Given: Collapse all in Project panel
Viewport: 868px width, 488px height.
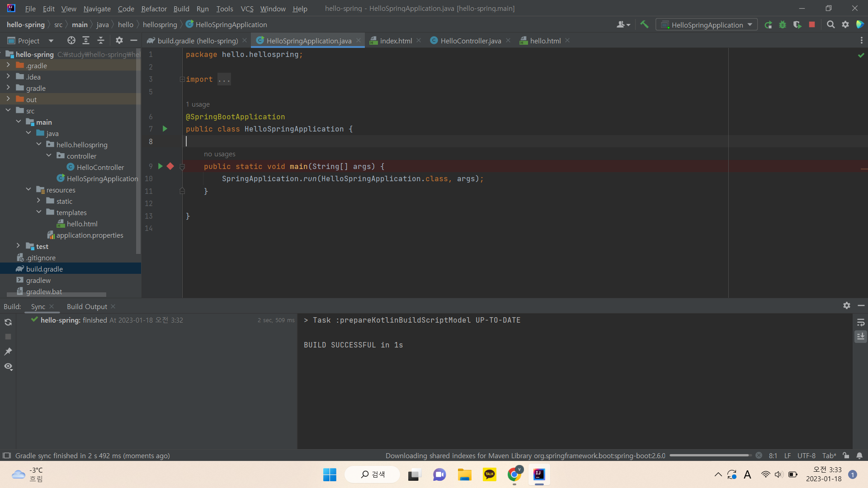Looking at the screenshot, I should pos(101,41).
